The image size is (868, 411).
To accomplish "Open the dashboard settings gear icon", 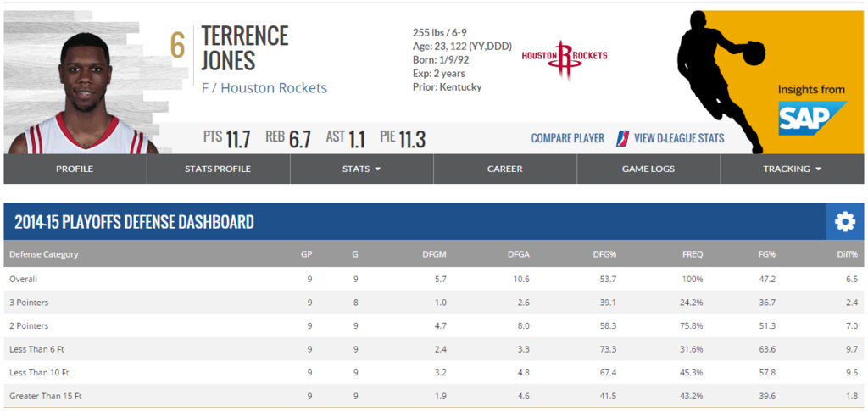I will [x=845, y=222].
